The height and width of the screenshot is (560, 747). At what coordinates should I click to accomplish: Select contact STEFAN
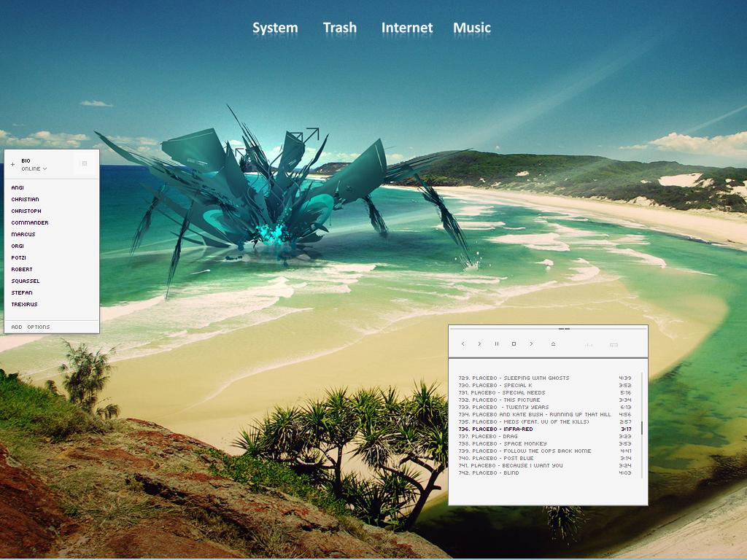[x=22, y=293]
